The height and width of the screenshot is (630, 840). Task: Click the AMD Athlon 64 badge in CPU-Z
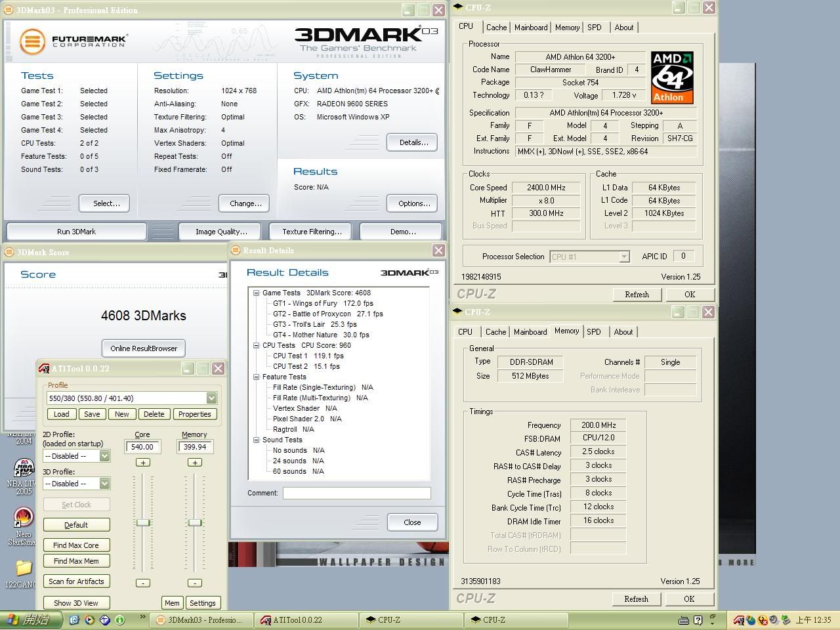(x=671, y=77)
